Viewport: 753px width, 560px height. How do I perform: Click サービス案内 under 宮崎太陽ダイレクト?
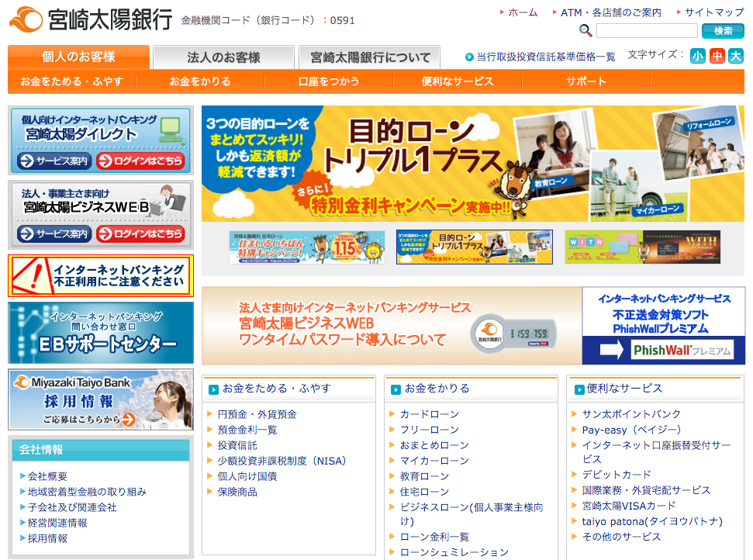54,161
